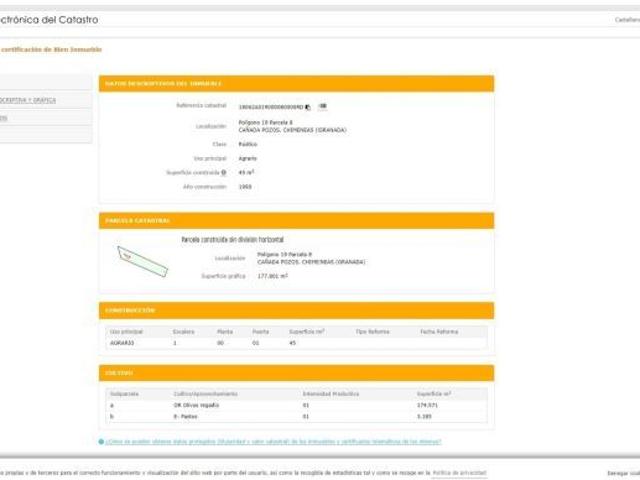Click the info icon before the datos protegidos link
Image resolution: width=640 pixels, height=480 pixels.
click(x=101, y=441)
